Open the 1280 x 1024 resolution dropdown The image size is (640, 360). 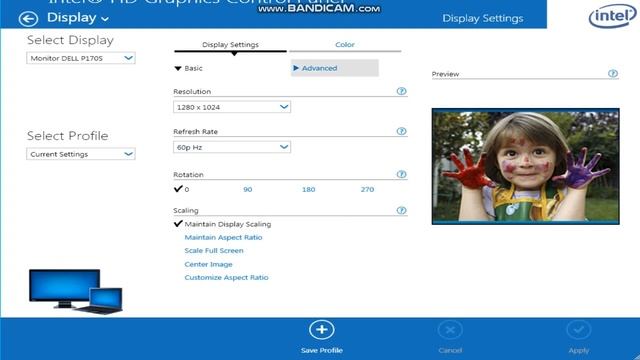point(232,107)
